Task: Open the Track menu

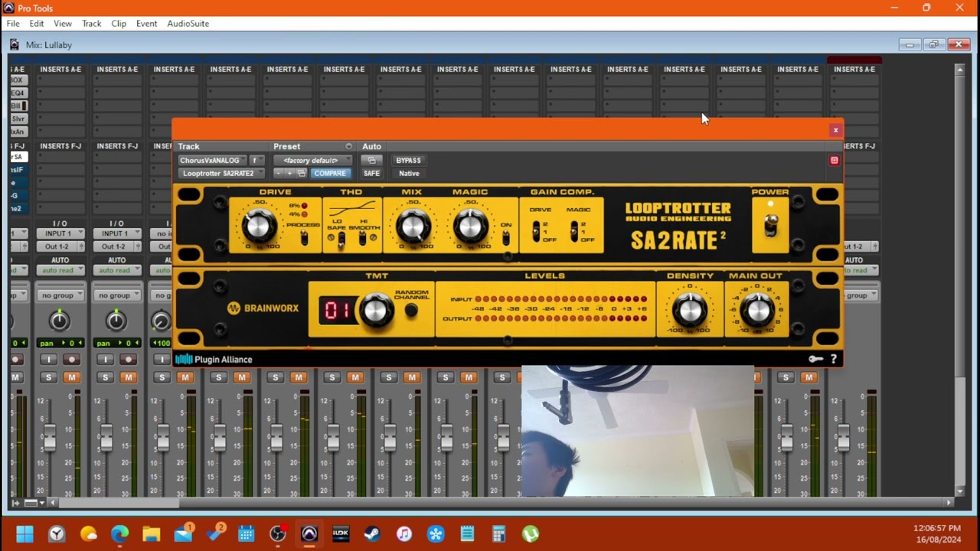Action: coord(92,24)
